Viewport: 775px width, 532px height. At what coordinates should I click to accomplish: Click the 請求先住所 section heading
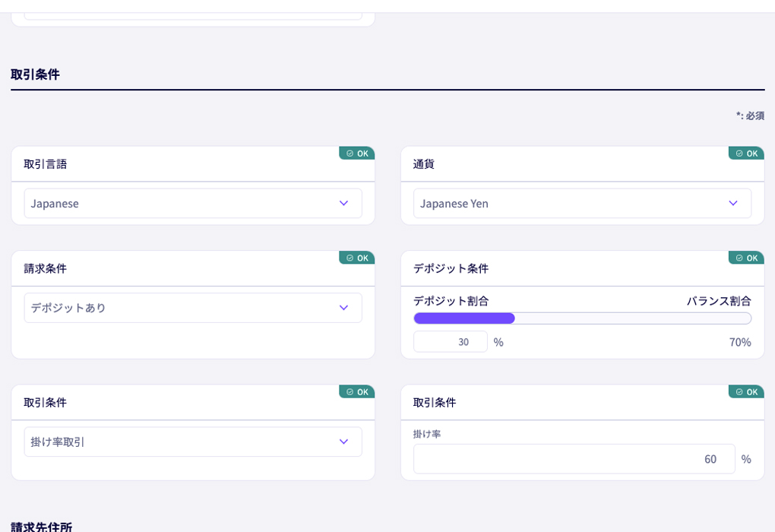(42, 527)
